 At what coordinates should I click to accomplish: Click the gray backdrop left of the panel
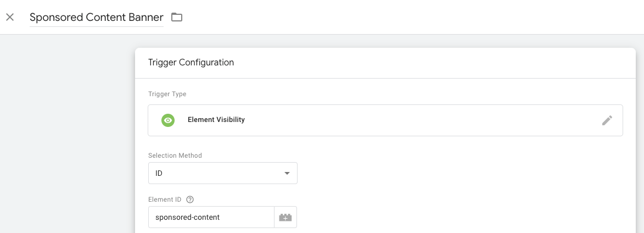(66, 137)
